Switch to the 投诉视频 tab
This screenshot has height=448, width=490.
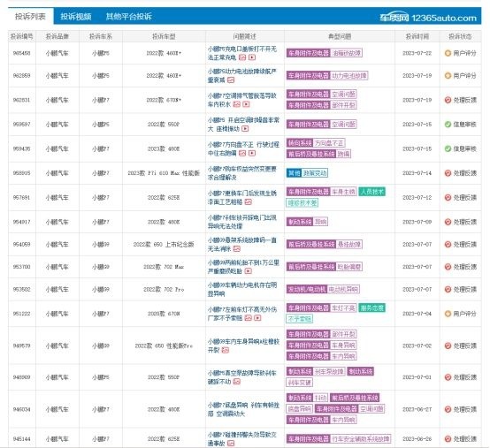point(76,16)
